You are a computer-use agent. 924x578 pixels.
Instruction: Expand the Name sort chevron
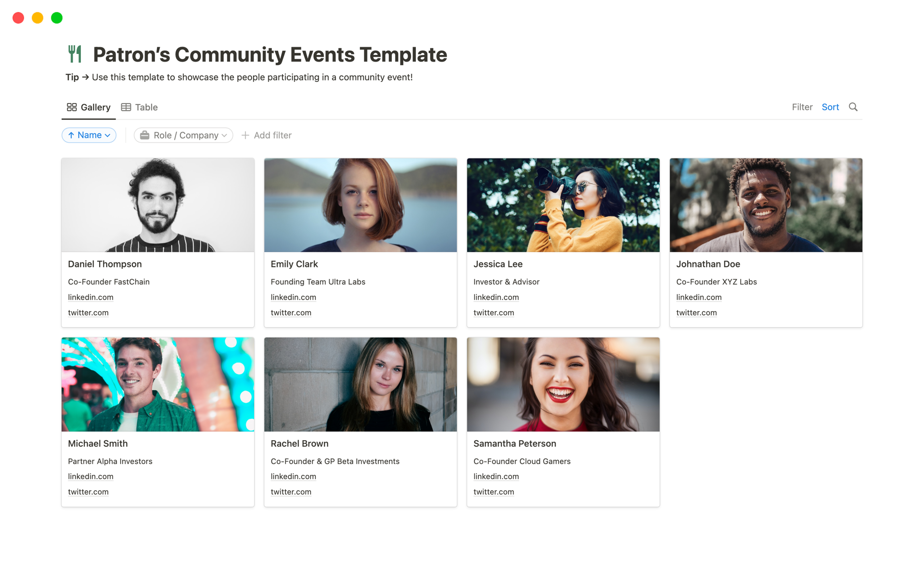(108, 135)
